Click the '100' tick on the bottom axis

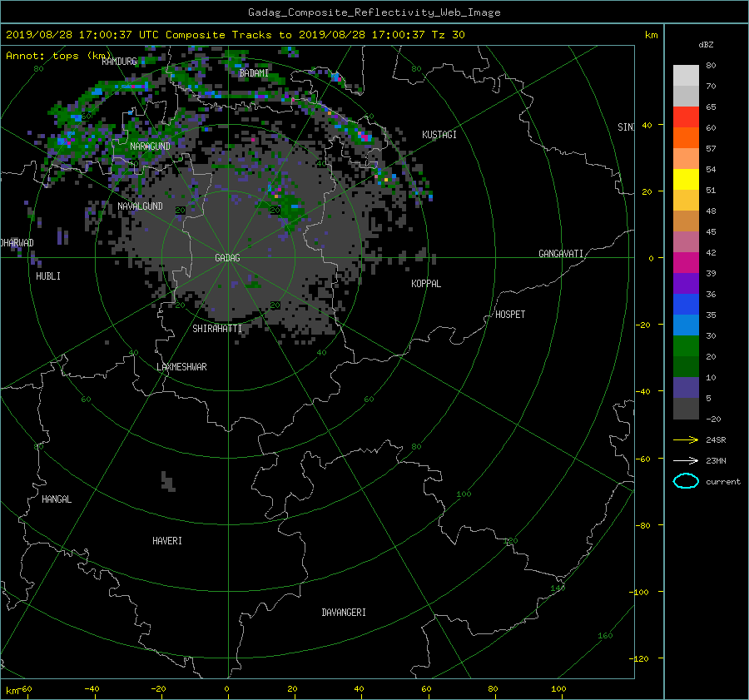(558, 689)
